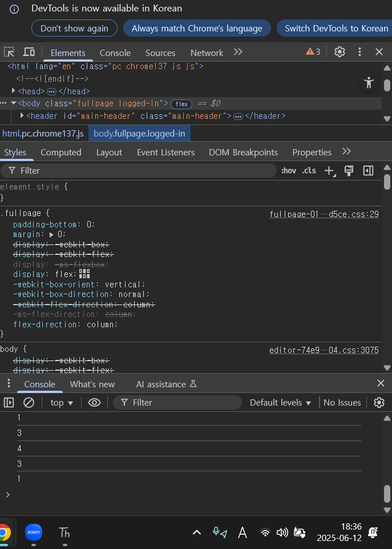Close the bottom drawer

(381, 383)
